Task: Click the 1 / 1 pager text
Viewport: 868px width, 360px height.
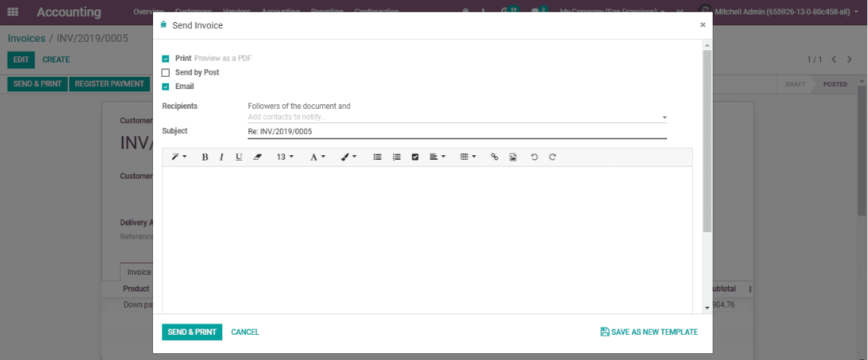Action: (x=814, y=59)
